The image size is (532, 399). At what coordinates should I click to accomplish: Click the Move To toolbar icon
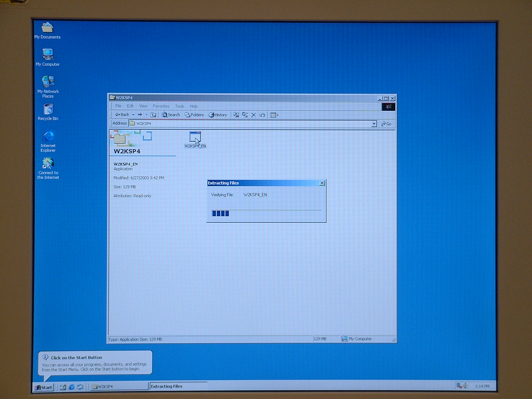236,115
